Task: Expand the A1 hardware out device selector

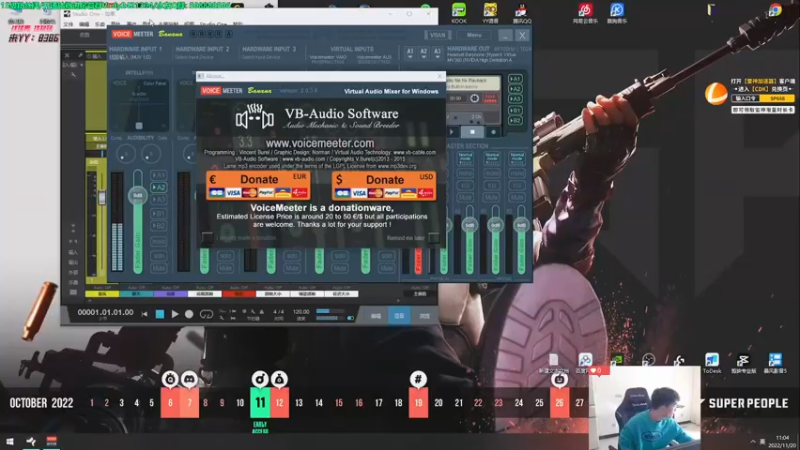Action: [x=410, y=54]
